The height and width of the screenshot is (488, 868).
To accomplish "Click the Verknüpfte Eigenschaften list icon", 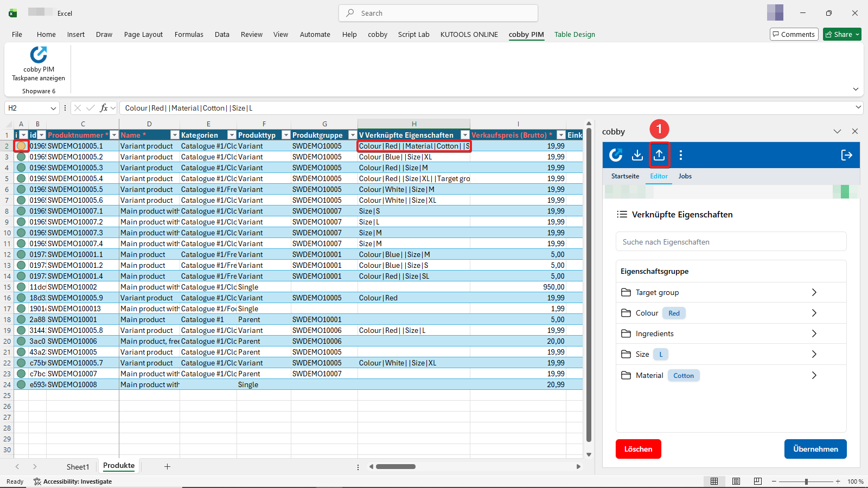I will tap(622, 214).
